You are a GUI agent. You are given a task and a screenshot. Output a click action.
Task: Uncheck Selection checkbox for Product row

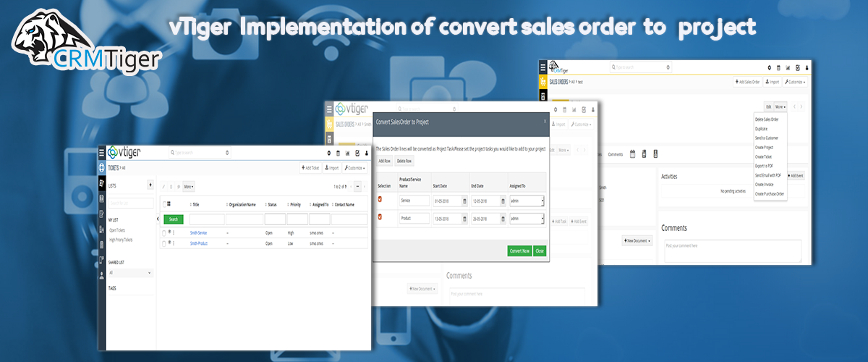pyautogui.click(x=380, y=216)
